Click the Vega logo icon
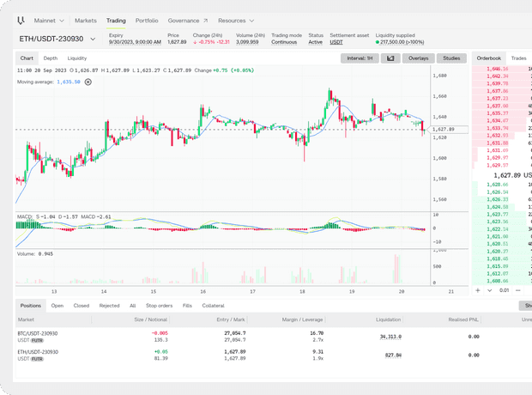The width and height of the screenshot is (532, 395). pyautogui.click(x=21, y=20)
